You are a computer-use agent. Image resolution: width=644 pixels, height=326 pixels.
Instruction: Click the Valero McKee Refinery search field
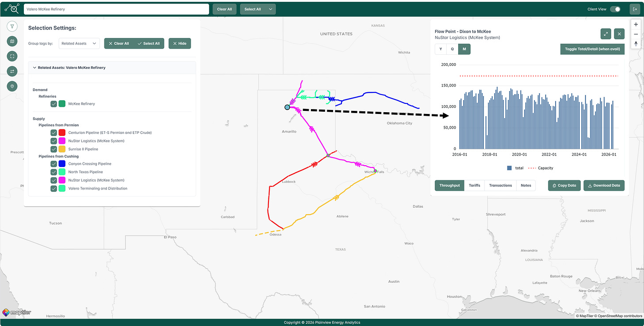(x=116, y=9)
